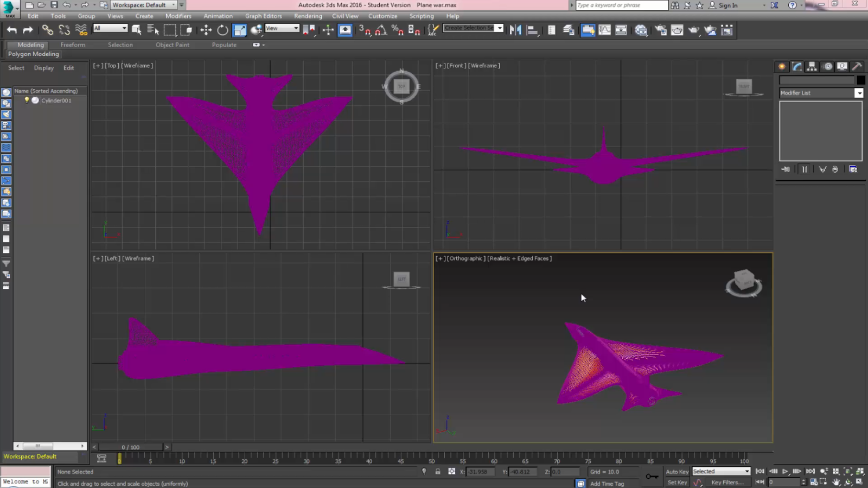Choose the Select Object tool
The height and width of the screenshot is (488, 868).
click(x=137, y=30)
